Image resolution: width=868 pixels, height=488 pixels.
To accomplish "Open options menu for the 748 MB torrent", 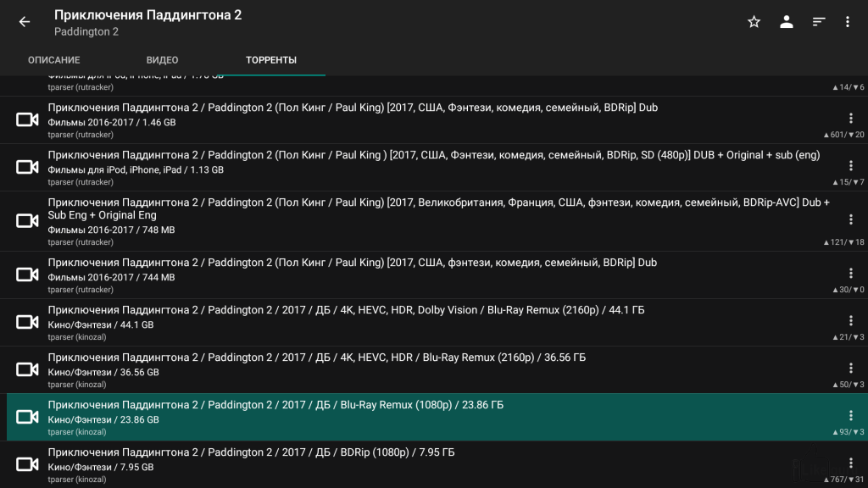I will click(851, 219).
